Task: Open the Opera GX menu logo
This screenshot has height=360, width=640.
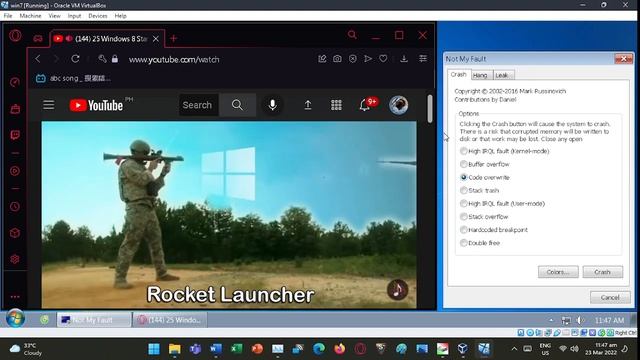Action: click(x=15, y=36)
